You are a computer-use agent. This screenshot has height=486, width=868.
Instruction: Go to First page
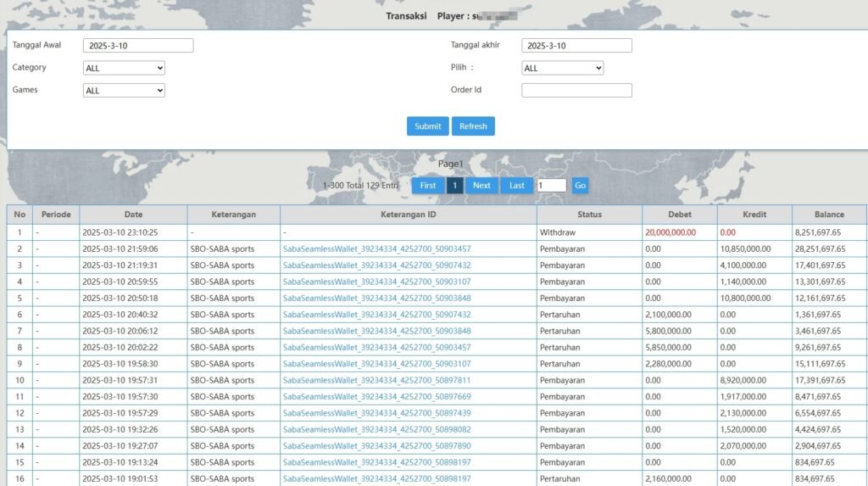pos(428,186)
